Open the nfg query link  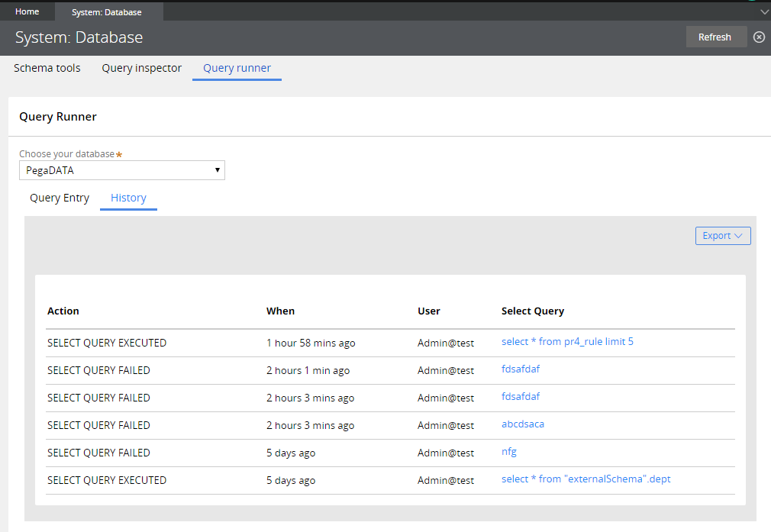509,451
